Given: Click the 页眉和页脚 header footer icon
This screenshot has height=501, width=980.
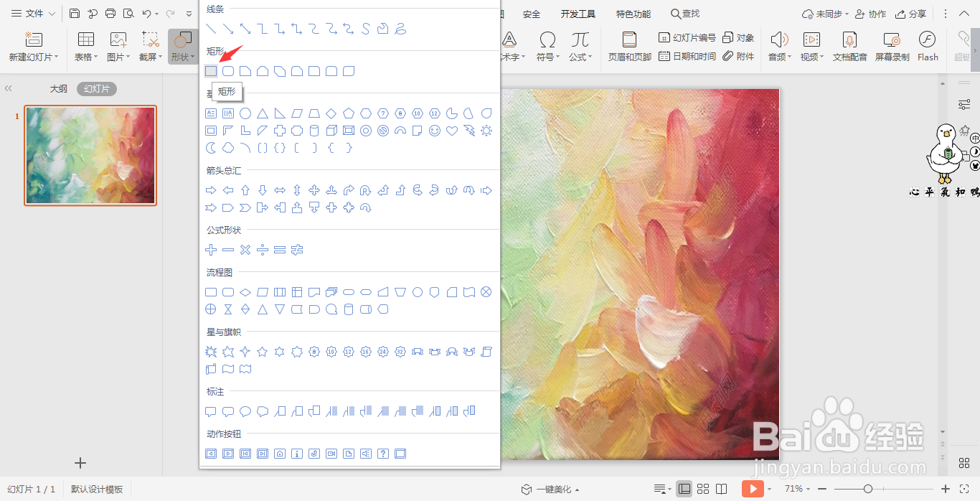Looking at the screenshot, I should [x=629, y=47].
